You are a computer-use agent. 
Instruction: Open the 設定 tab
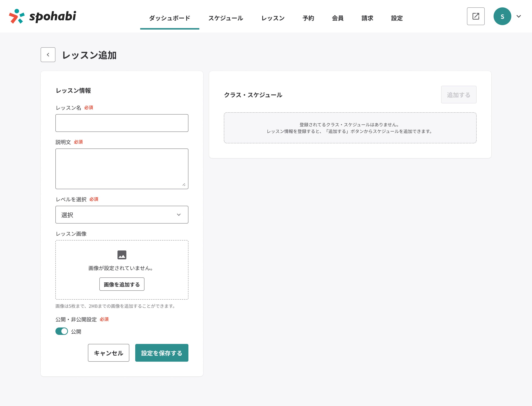[x=397, y=18]
